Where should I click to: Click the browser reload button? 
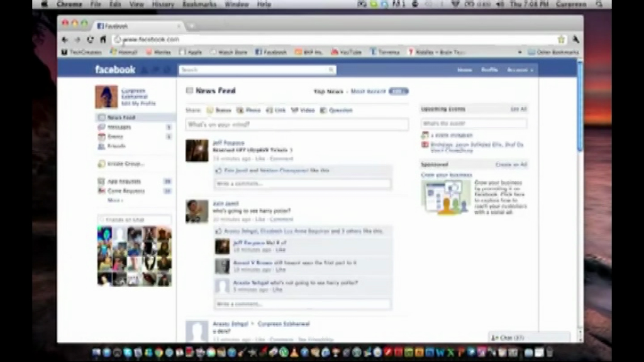pos(90,40)
